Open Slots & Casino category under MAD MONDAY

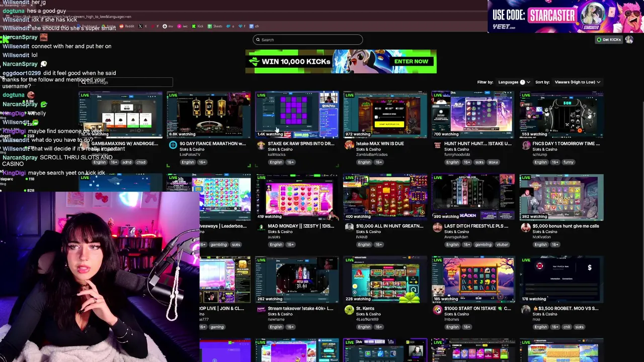pyautogui.click(x=280, y=232)
